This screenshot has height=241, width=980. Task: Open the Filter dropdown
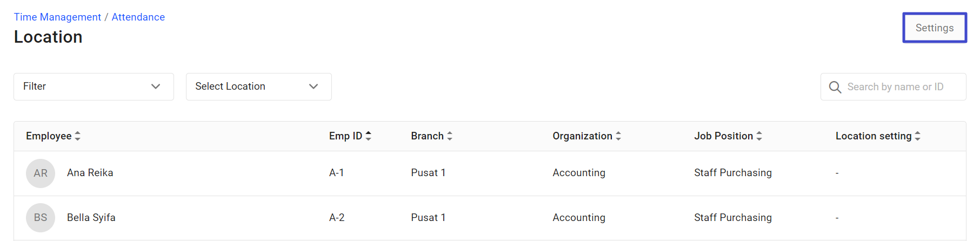[x=94, y=86]
